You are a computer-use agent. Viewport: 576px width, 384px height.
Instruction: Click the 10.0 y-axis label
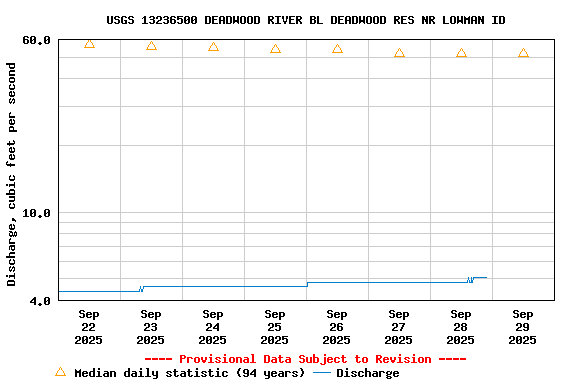pos(36,213)
